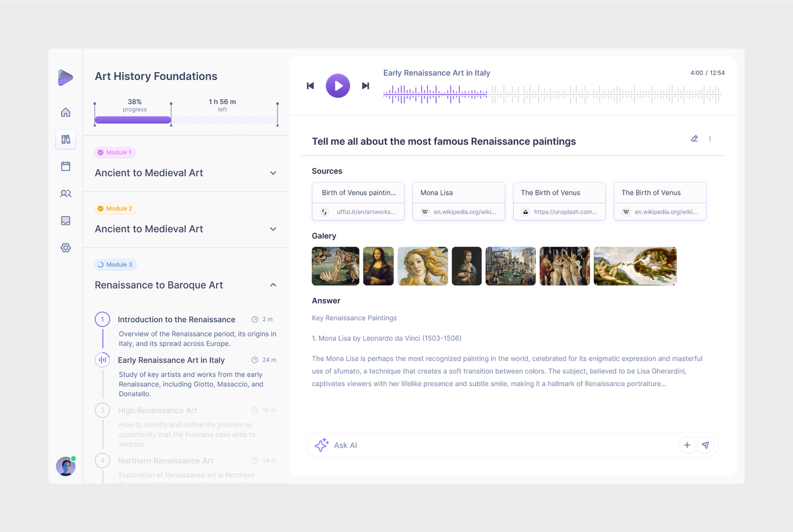Open the user profile avatar
The image size is (793, 532).
[x=65, y=466]
